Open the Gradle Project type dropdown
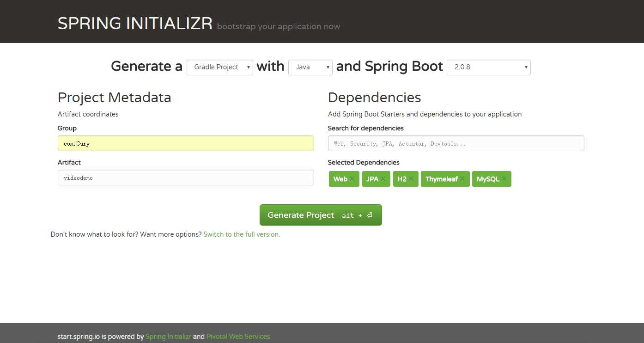The width and height of the screenshot is (644, 343). [220, 67]
